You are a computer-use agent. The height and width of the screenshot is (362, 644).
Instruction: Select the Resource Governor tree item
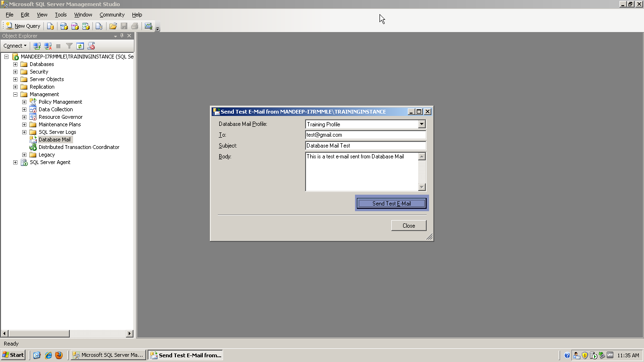pos(60,117)
